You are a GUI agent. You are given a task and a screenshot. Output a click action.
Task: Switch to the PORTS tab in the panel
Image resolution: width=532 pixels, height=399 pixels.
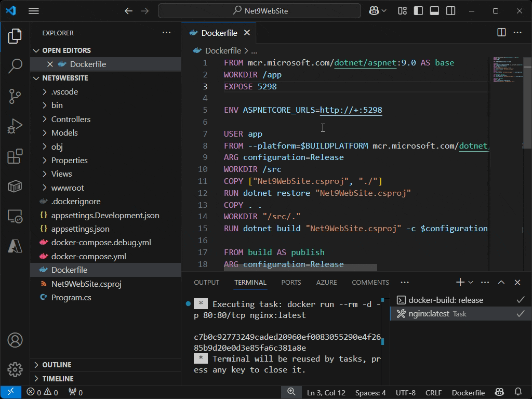pos(291,282)
